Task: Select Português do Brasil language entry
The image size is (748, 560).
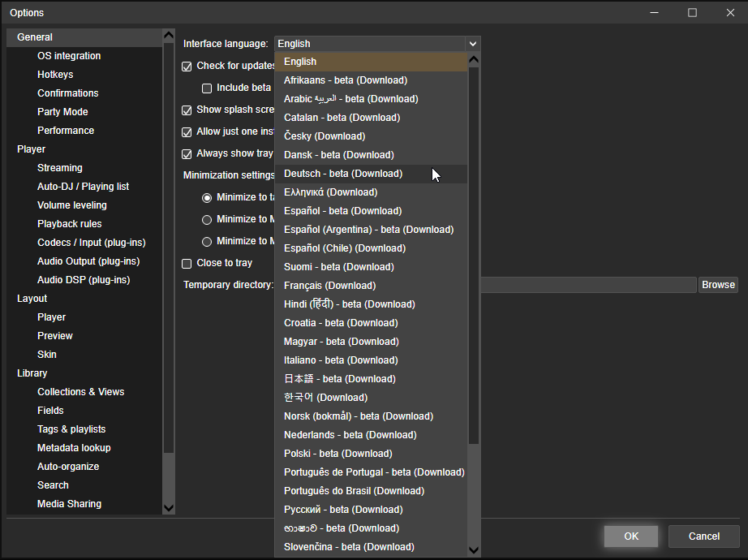Action: (x=354, y=491)
